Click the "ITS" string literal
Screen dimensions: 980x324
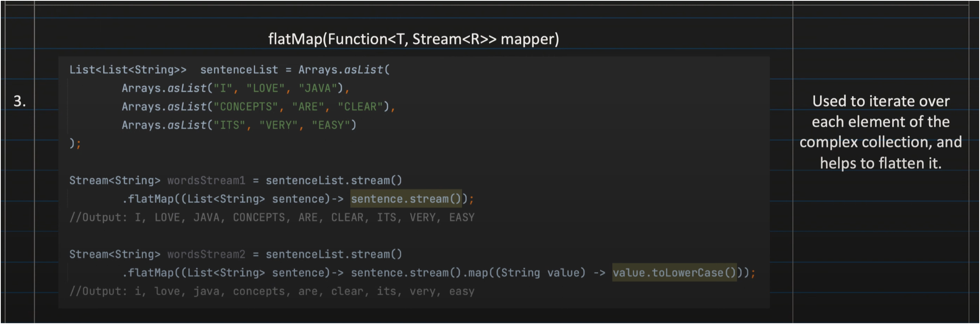[230, 125]
